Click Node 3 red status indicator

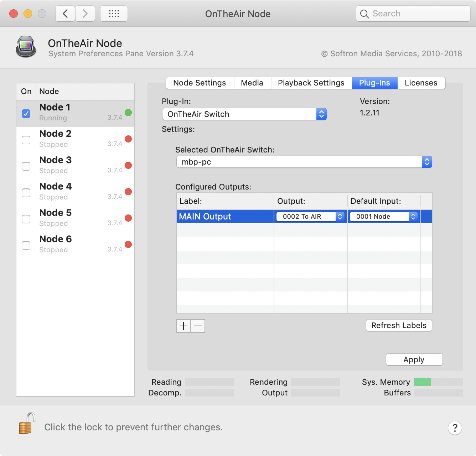click(128, 165)
